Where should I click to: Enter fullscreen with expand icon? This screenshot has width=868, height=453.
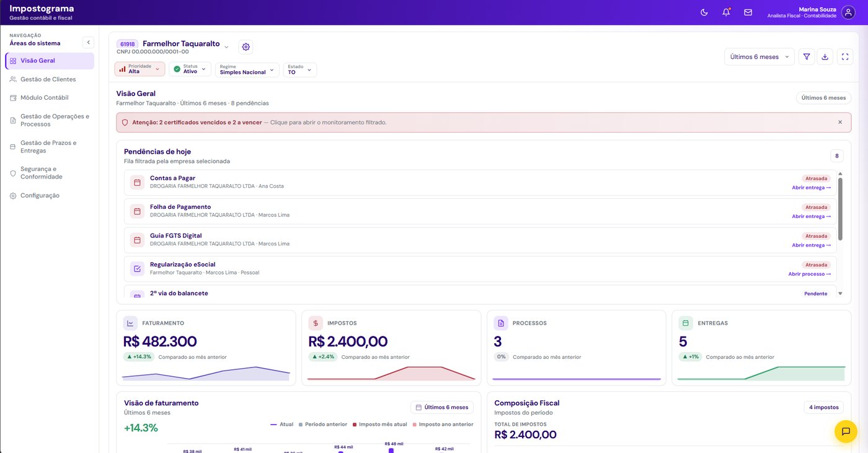845,57
